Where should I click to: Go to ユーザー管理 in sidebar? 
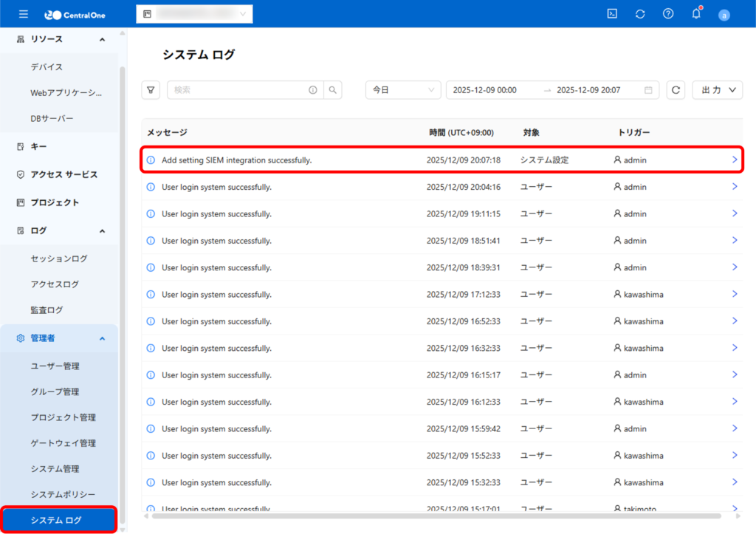(55, 366)
